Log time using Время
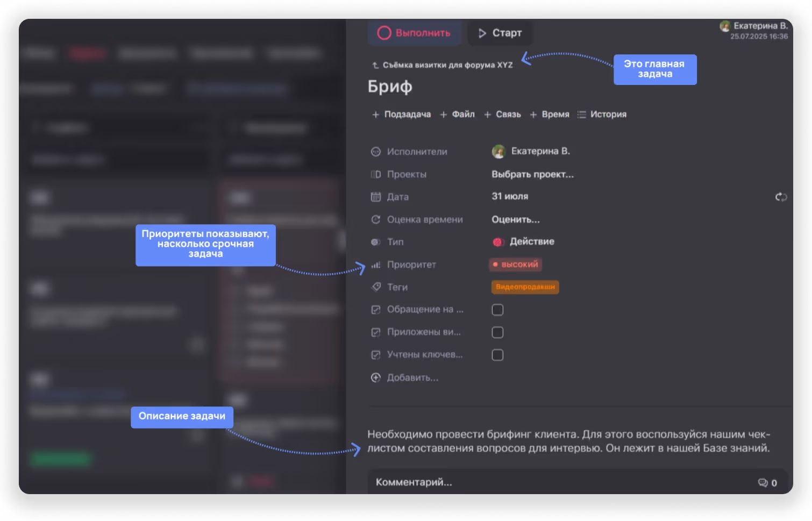The image size is (812, 521). pyautogui.click(x=550, y=115)
